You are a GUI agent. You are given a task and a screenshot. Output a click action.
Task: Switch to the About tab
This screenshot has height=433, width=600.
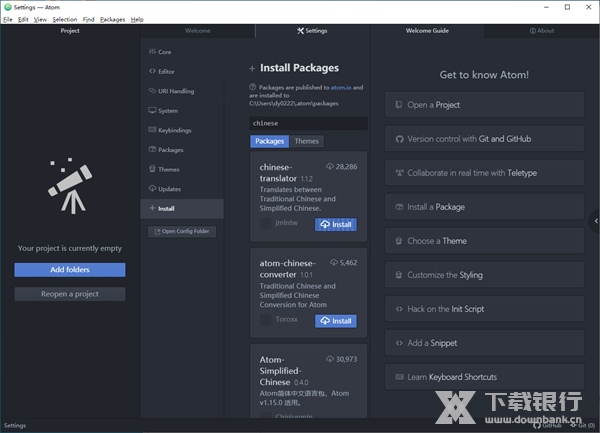point(541,31)
